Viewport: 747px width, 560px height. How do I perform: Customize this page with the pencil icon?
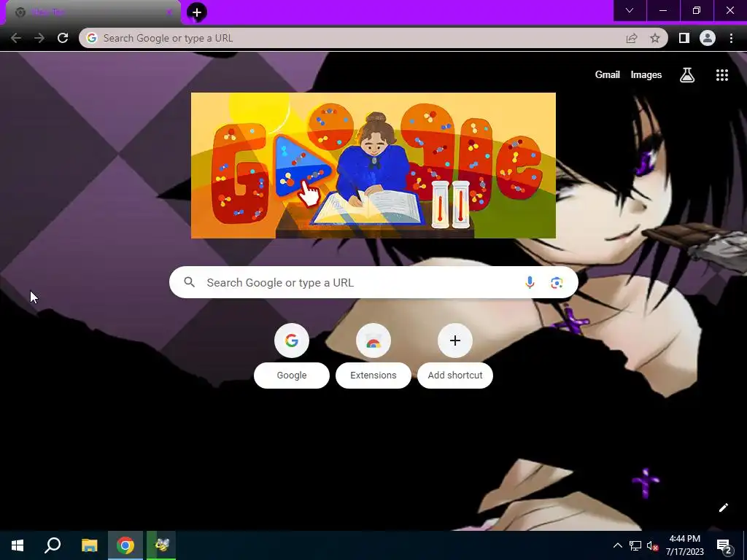click(723, 507)
